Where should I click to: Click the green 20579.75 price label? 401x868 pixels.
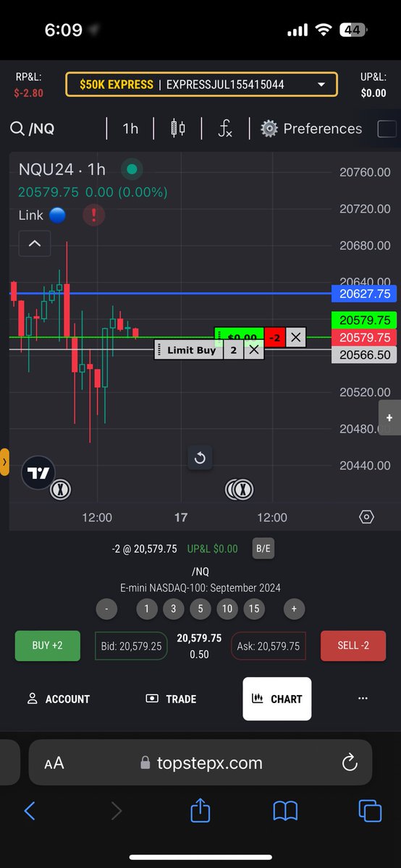(x=363, y=320)
